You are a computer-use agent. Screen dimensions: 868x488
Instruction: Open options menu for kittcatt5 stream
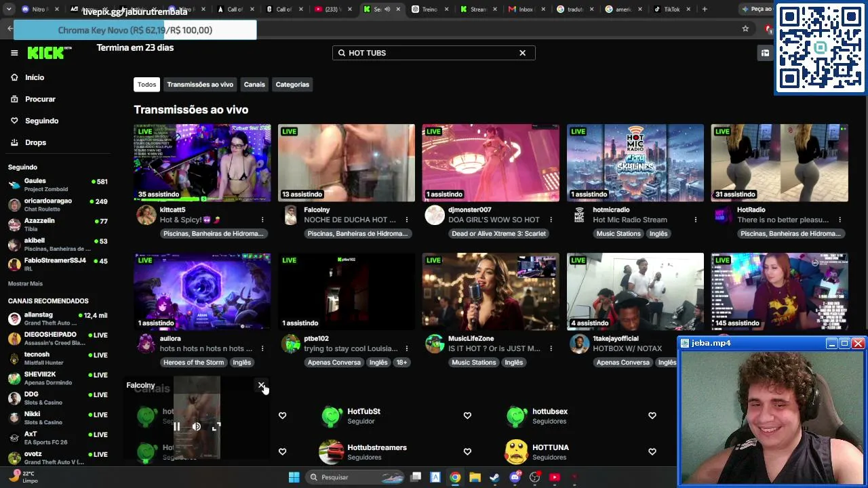(x=262, y=220)
